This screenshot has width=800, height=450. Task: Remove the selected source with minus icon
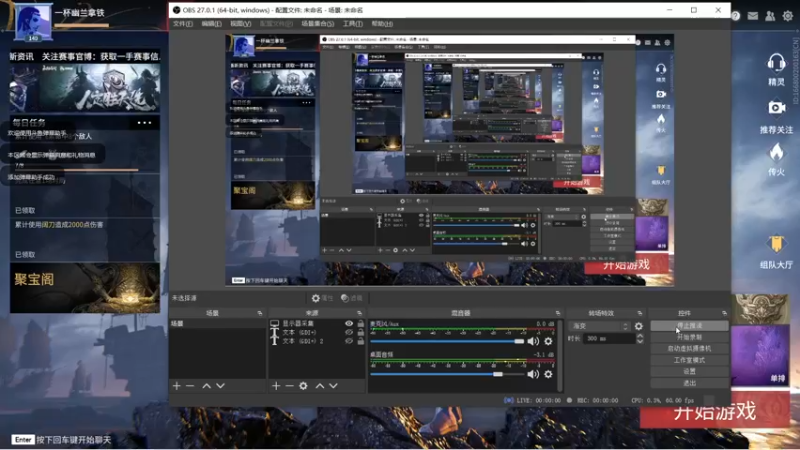[289, 386]
